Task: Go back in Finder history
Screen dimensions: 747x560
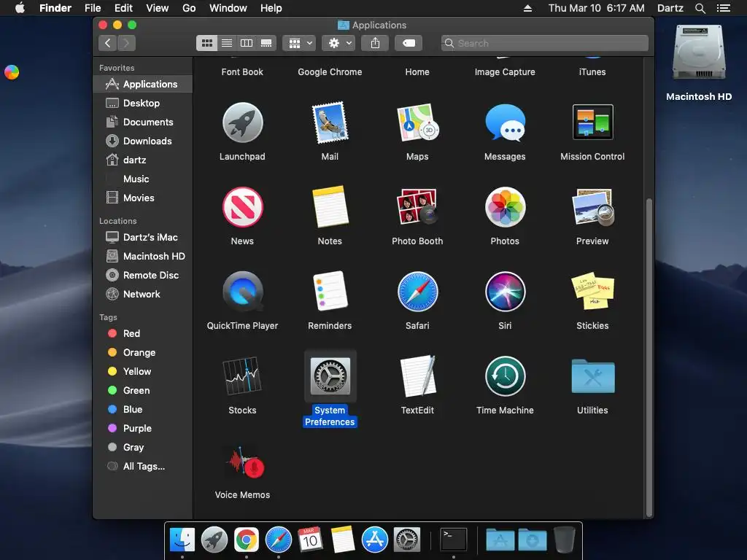Action: (108, 43)
